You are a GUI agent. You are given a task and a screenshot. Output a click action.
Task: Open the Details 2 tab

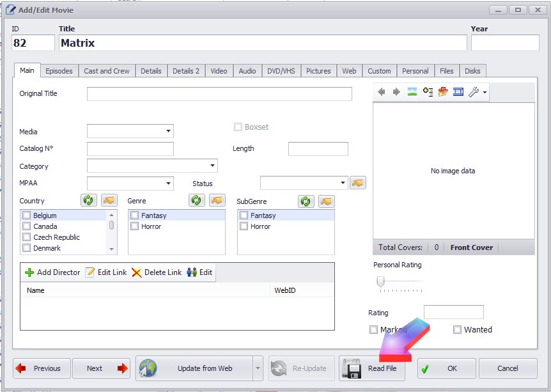[x=186, y=71]
